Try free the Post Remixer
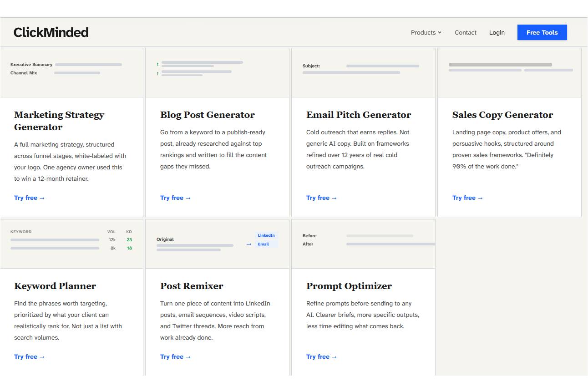The height and width of the screenshot is (392, 588). click(x=176, y=356)
